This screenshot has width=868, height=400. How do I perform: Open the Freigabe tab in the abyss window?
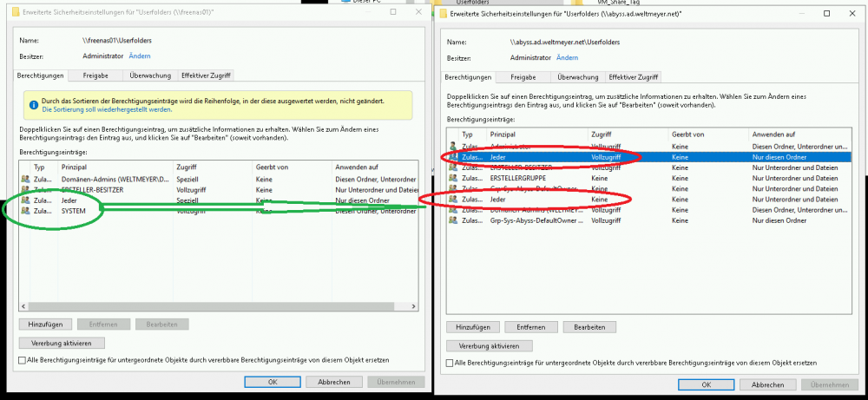coord(523,77)
